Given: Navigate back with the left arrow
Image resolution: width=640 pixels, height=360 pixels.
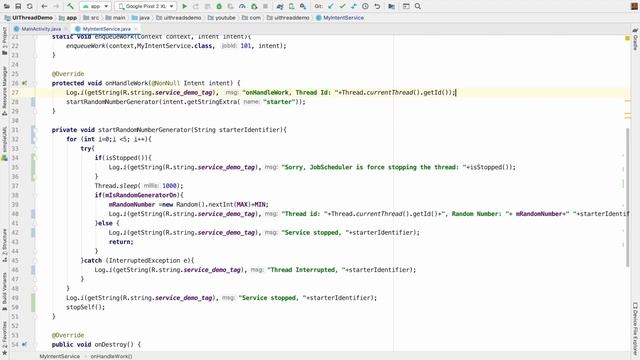Looking at the screenshot, I should tap(44, 7).
